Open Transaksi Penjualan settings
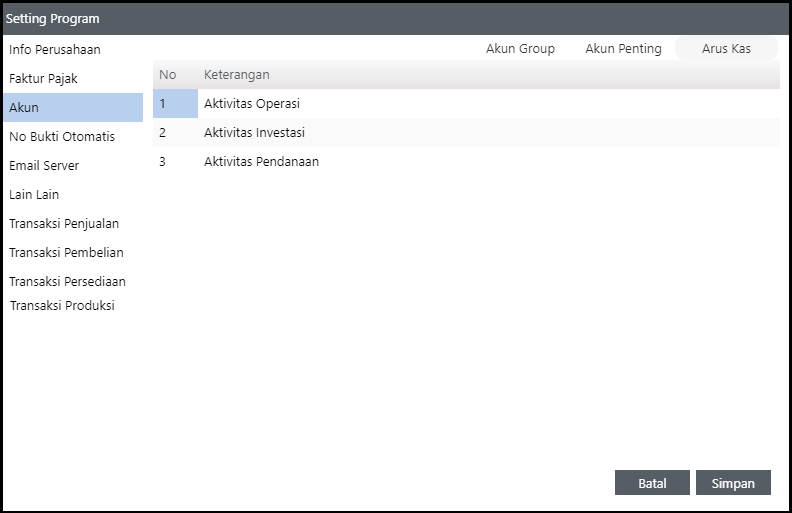The height and width of the screenshot is (513, 792). coord(64,223)
